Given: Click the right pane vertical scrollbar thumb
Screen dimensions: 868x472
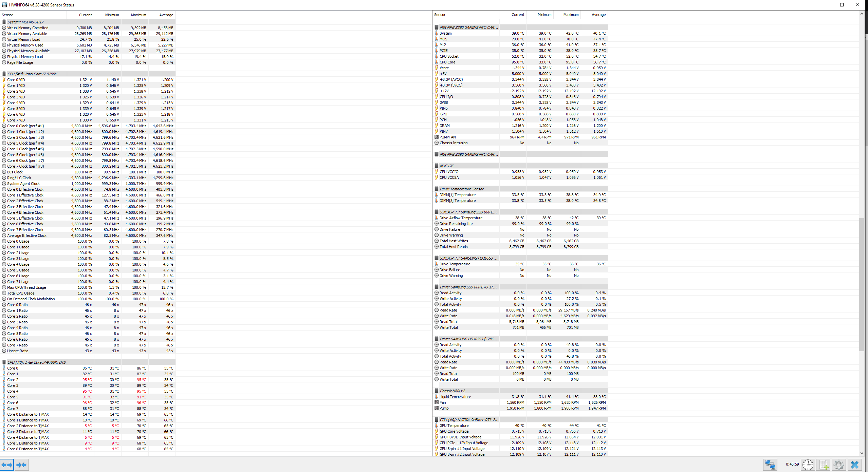Looking at the screenshot, I should tap(862, 284).
